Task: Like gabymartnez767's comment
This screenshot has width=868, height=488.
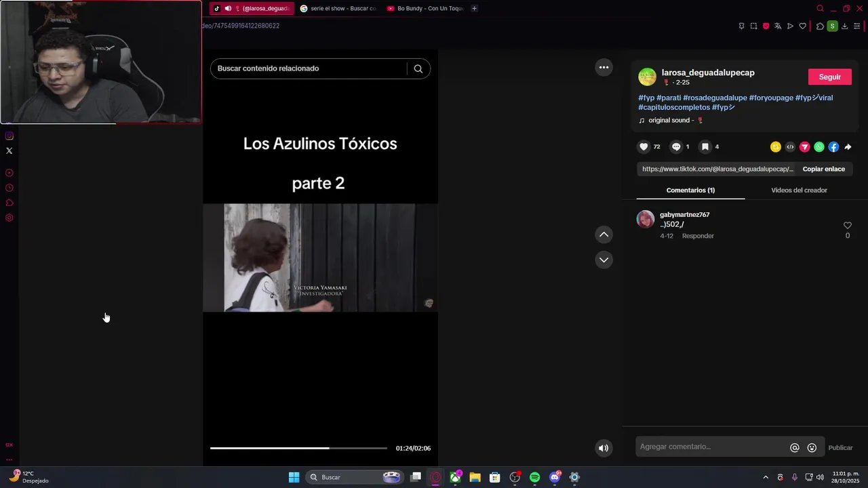Action: click(x=847, y=226)
